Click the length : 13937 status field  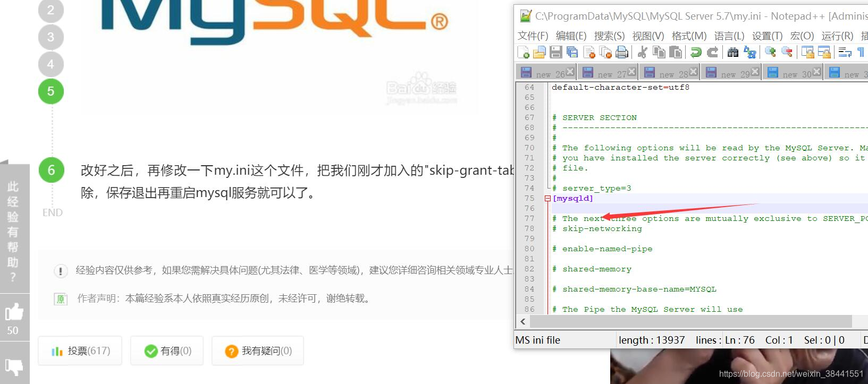click(652, 340)
